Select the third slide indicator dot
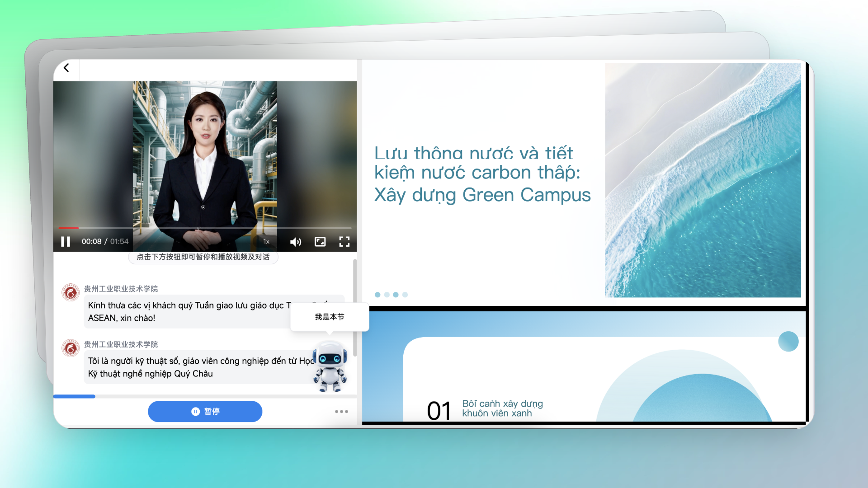 tap(396, 295)
